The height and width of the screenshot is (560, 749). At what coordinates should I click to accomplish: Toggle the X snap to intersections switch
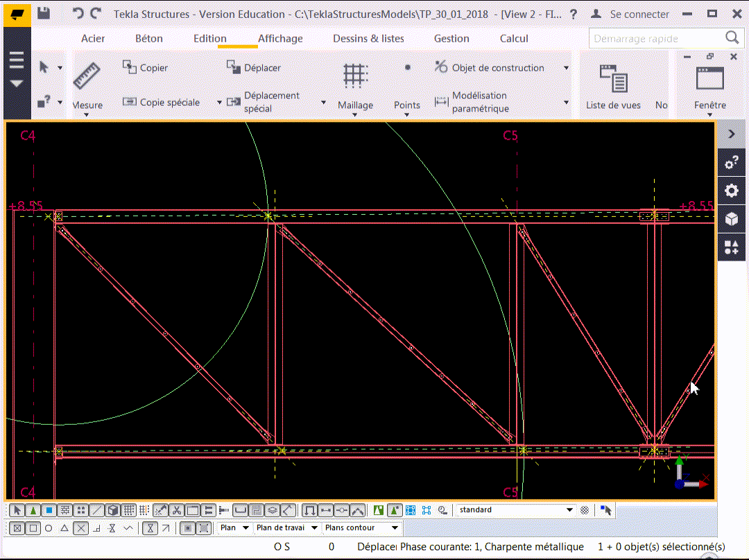[x=80, y=528]
